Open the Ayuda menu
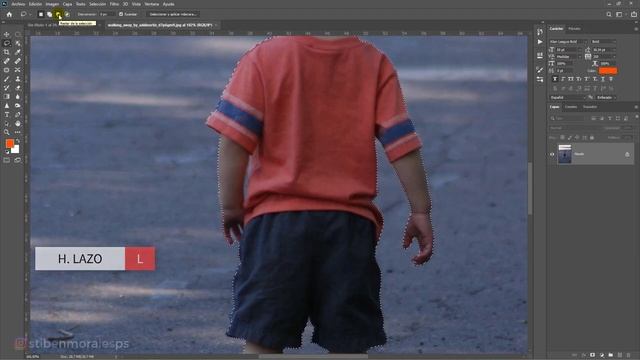Image resolution: width=640 pixels, height=360 pixels. point(169,4)
